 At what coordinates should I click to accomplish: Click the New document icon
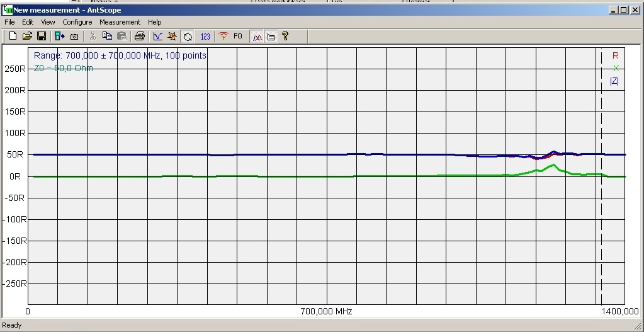(x=13, y=37)
